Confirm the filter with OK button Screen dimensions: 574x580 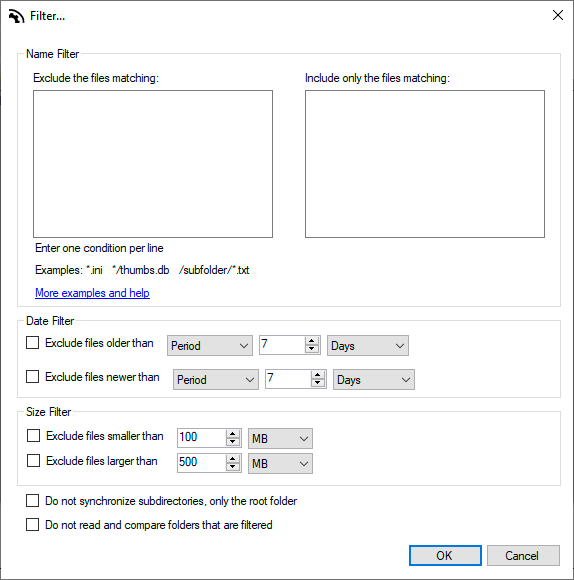tap(445, 555)
